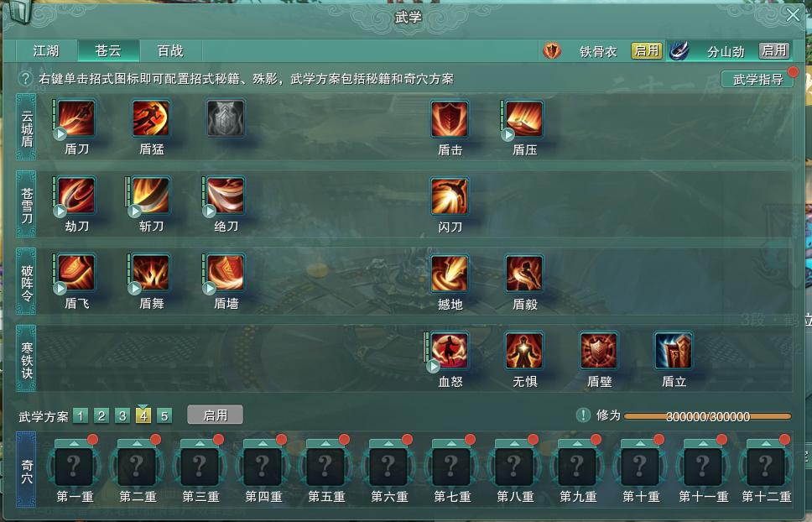Image resolution: width=812 pixels, height=522 pixels.
Task: Click the 无惧 skill icon
Action: click(524, 351)
